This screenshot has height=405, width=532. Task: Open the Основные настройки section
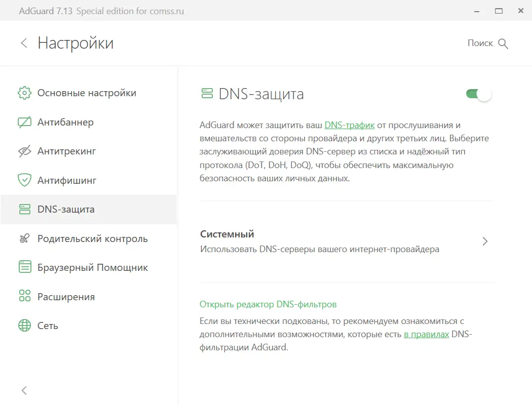[x=89, y=93]
